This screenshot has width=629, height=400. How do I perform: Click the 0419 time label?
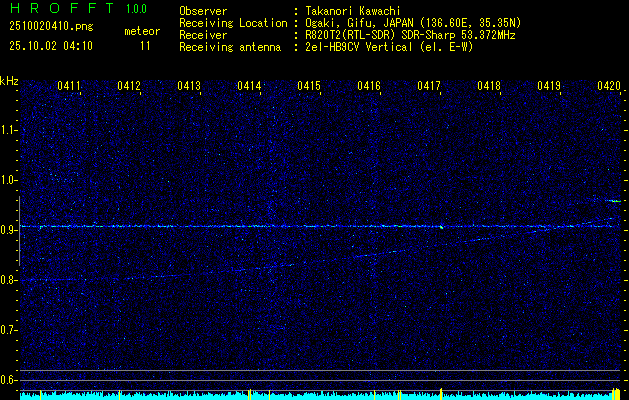(x=549, y=86)
